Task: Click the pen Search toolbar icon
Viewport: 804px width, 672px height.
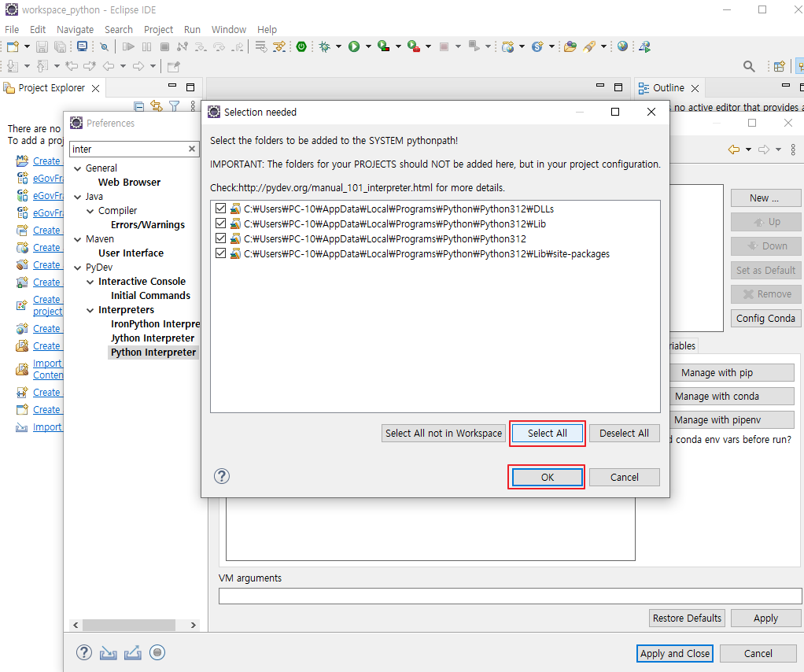Action: [x=590, y=46]
